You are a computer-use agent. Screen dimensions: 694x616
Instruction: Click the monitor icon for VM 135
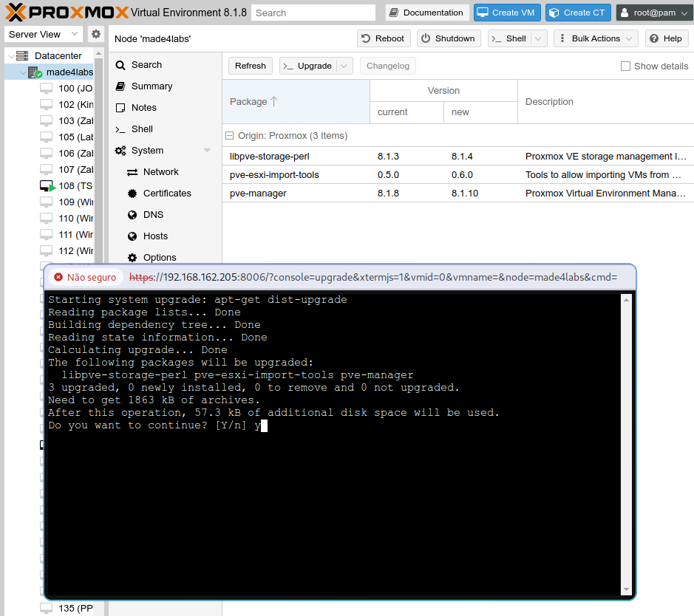click(46, 608)
